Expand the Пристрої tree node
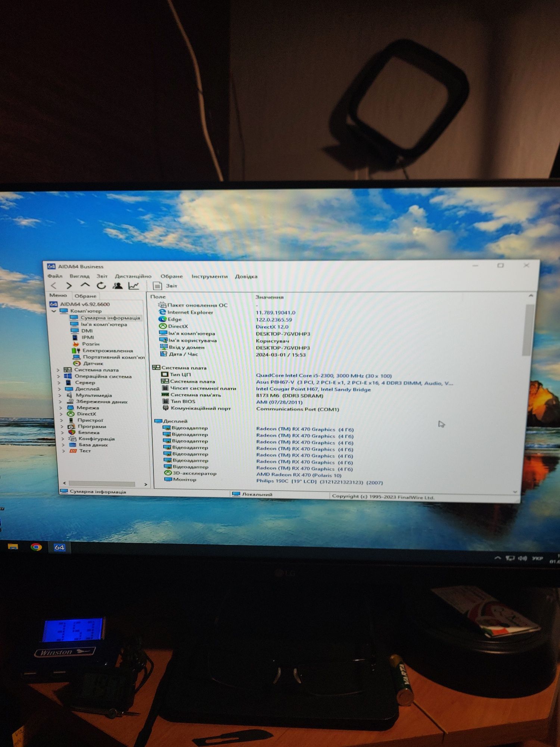Screen dimensions: 560x747 (x=61, y=421)
